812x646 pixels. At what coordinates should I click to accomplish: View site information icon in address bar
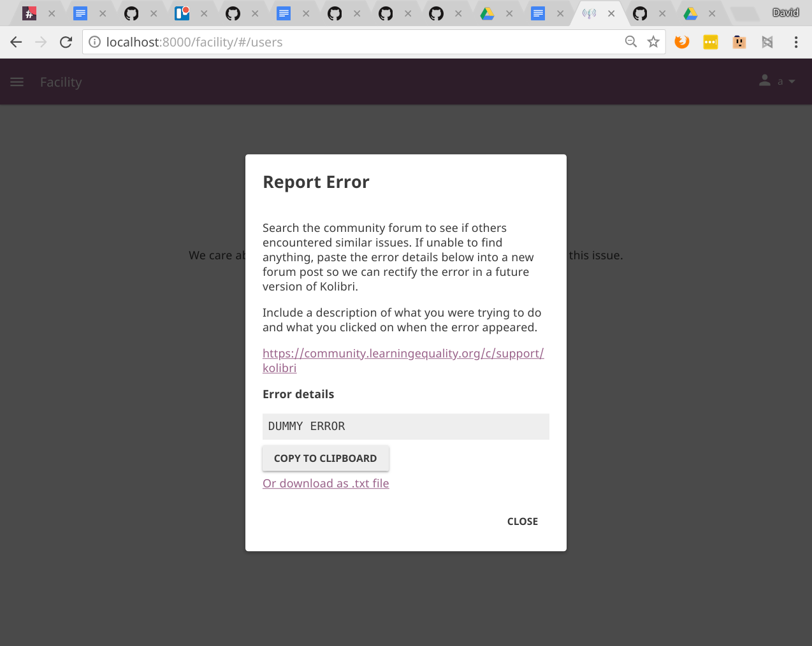95,42
